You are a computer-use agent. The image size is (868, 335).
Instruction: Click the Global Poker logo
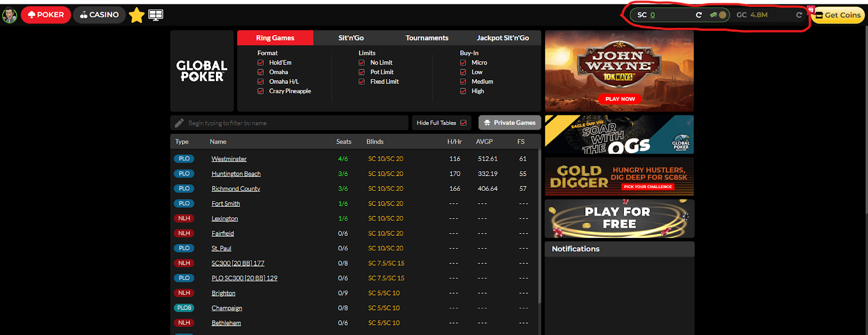click(x=202, y=71)
